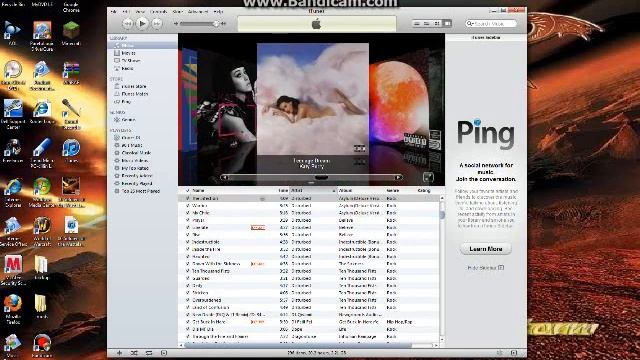
Task: Open Mozilla Firefox desktop shortcut
Action: [13, 309]
